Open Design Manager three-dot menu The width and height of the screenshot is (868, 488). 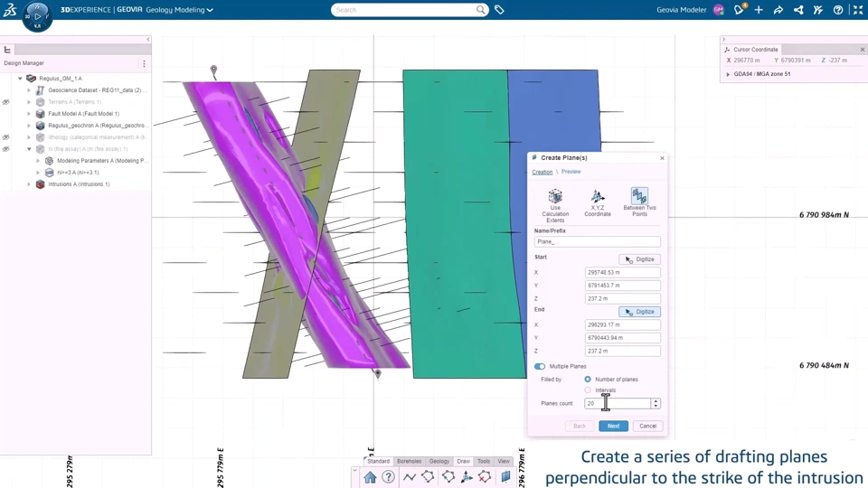point(144,63)
